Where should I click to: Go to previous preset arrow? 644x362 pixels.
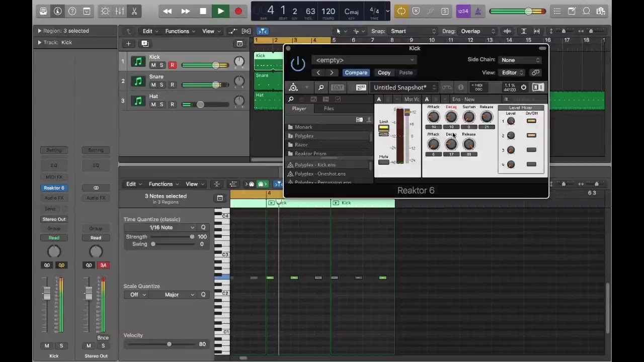(x=318, y=72)
